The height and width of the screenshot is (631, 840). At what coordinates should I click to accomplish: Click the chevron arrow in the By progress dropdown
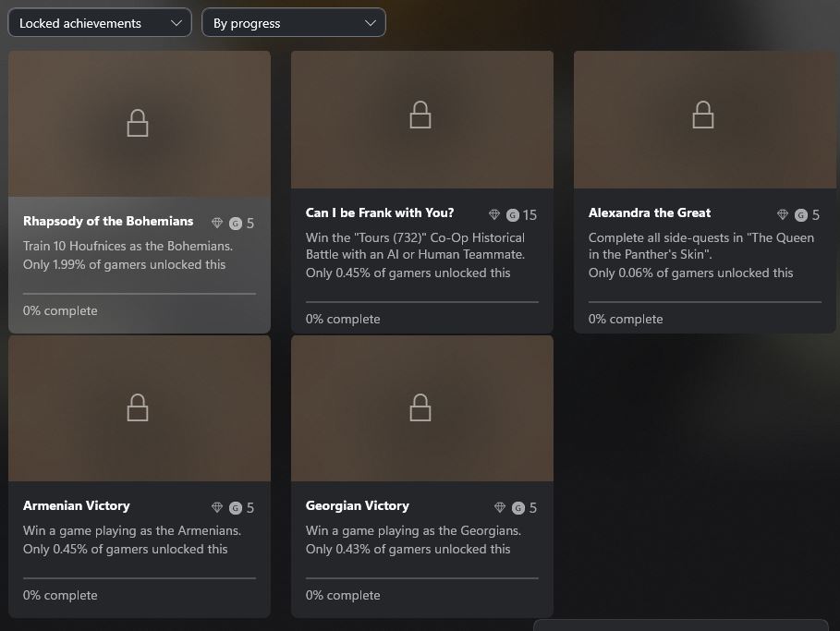click(371, 23)
